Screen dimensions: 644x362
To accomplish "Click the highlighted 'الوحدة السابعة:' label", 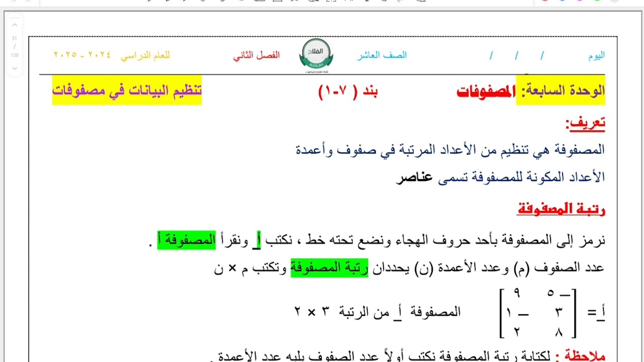I will point(560,91).
